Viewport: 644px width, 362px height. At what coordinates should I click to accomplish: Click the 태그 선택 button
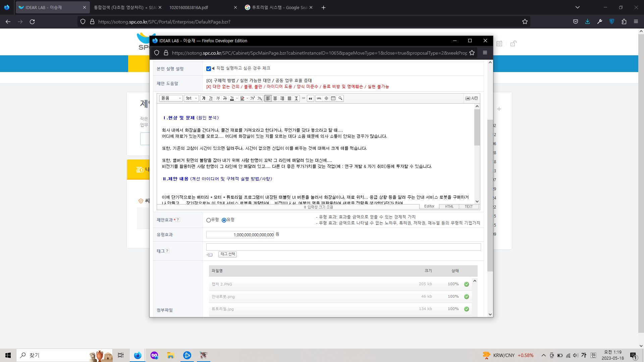(227, 254)
